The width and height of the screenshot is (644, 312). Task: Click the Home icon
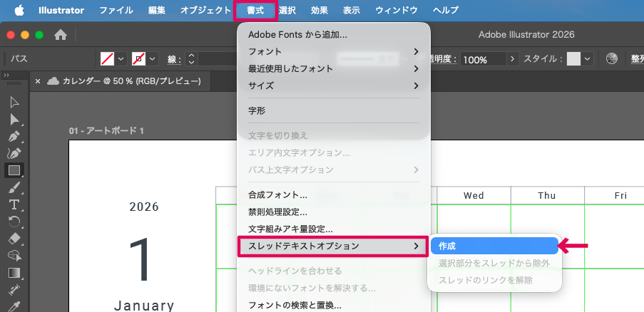coord(61,34)
